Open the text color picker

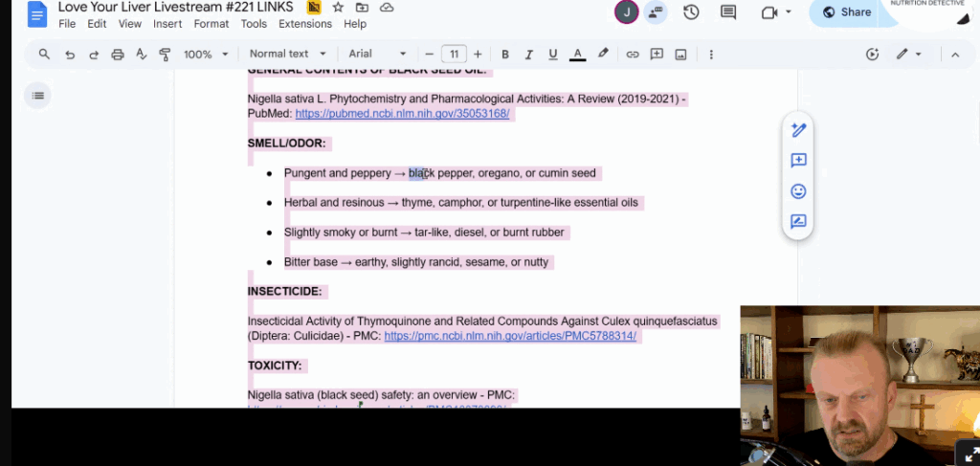click(577, 55)
